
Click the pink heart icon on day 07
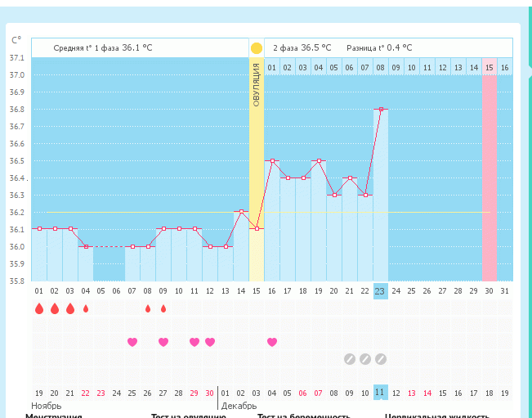[x=132, y=342]
